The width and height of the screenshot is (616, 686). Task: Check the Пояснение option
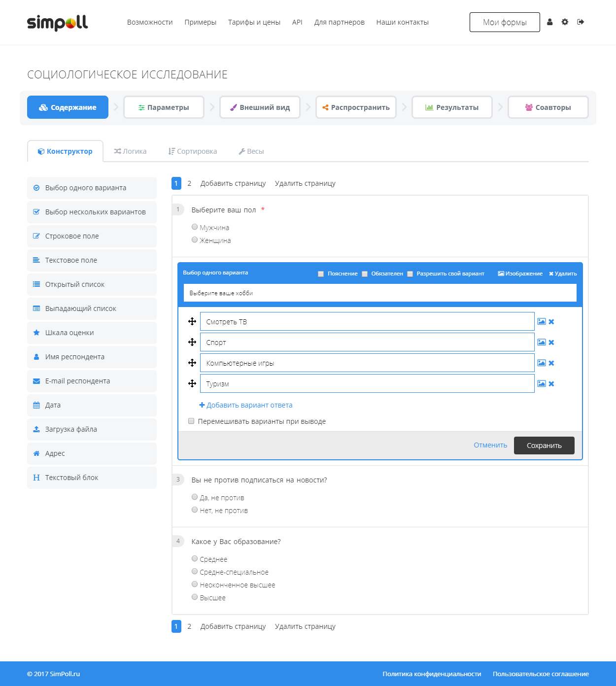(321, 274)
